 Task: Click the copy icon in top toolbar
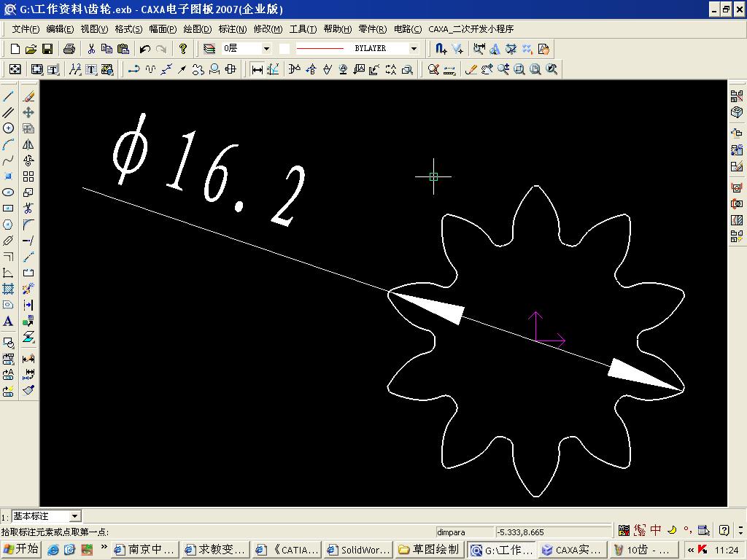[x=107, y=49]
